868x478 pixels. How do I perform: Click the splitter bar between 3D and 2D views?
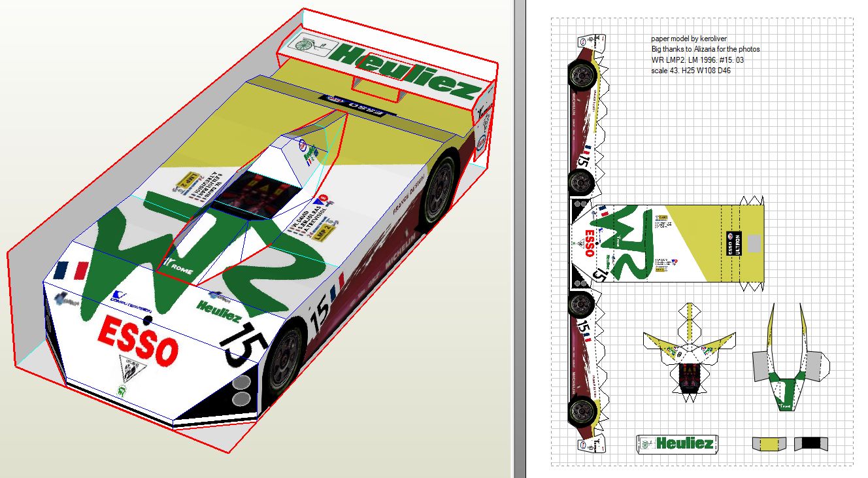pyautogui.click(x=520, y=239)
